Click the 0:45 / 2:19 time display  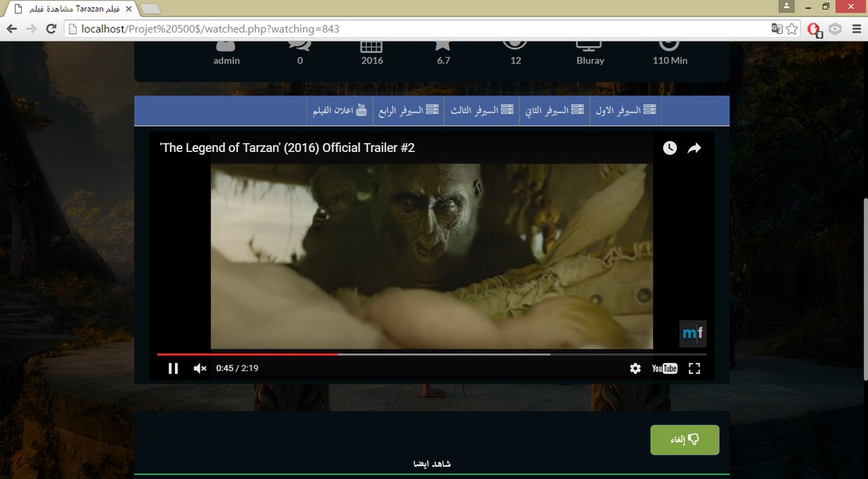pos(237,368)
